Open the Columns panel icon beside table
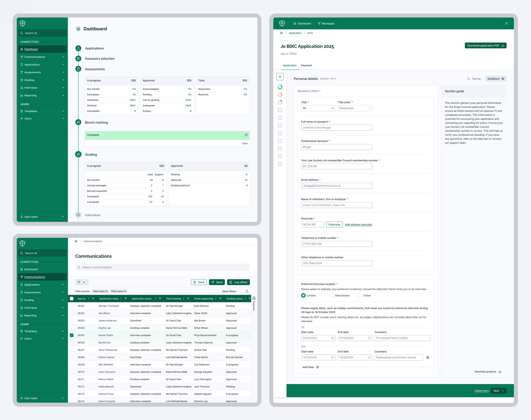The height and width of the screenshot is (420, 531). 254,299
